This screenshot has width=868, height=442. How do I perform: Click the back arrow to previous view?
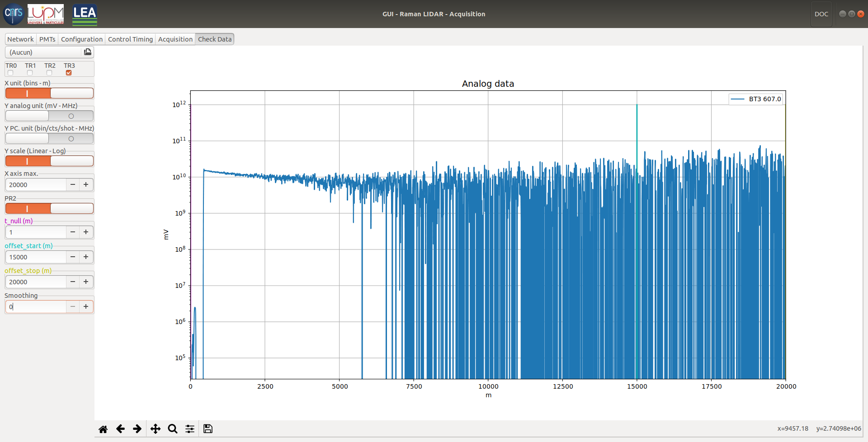[x=120, y=429]
